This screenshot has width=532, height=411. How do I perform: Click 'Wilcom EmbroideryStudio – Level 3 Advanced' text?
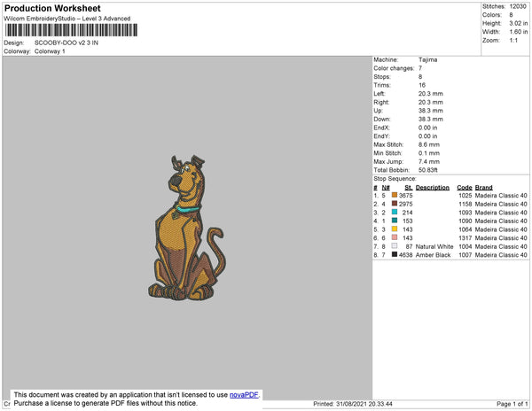click(x=67, y=19)
